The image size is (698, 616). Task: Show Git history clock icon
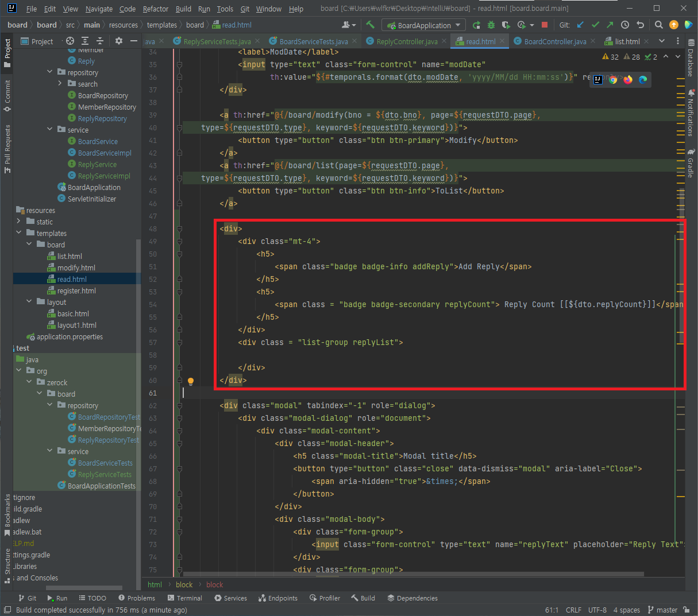tap(625, 25)
